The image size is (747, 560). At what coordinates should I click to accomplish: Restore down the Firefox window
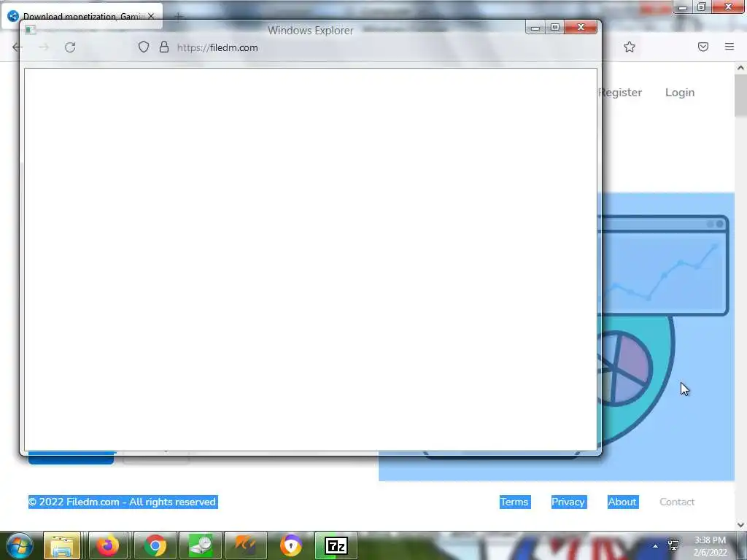click(x=702, y=7)
